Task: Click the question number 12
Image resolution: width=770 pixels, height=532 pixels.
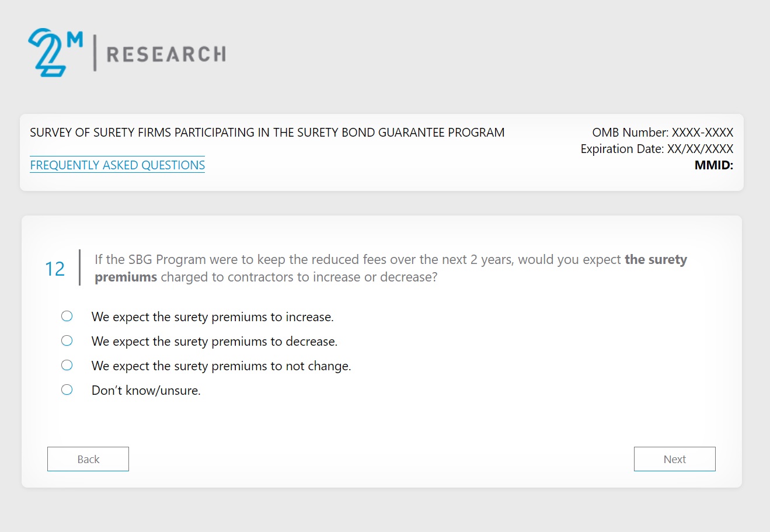Action: (55, 269)
